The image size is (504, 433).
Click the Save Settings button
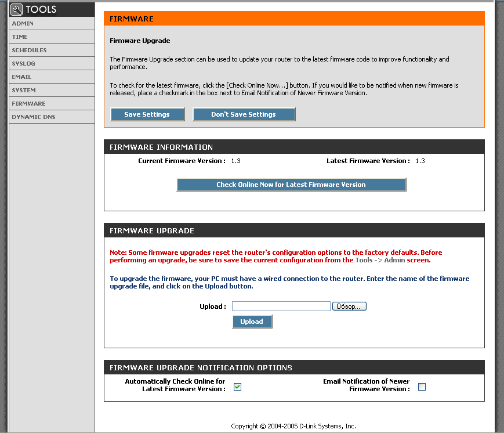[147, 114]
